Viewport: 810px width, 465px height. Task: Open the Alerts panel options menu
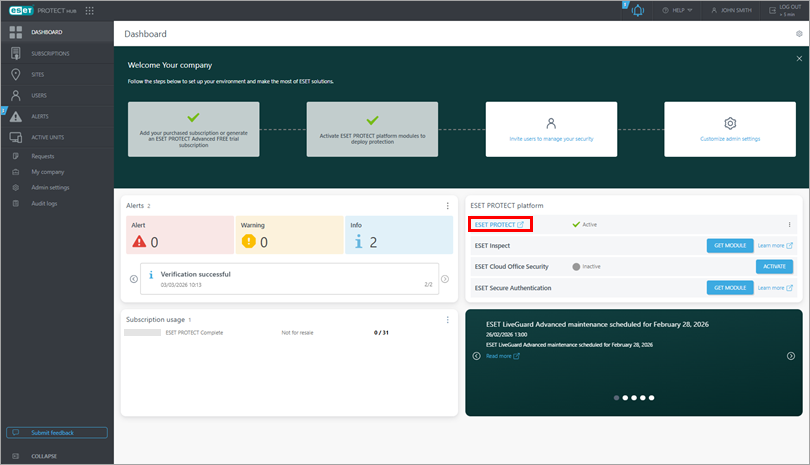click(447, 205)
